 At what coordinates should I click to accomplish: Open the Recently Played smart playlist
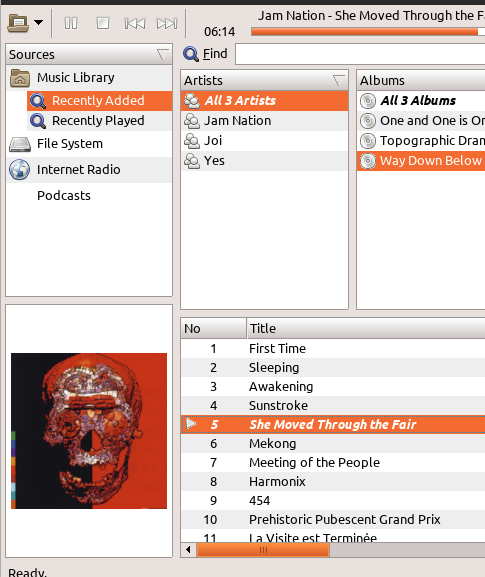click(99, 121)
